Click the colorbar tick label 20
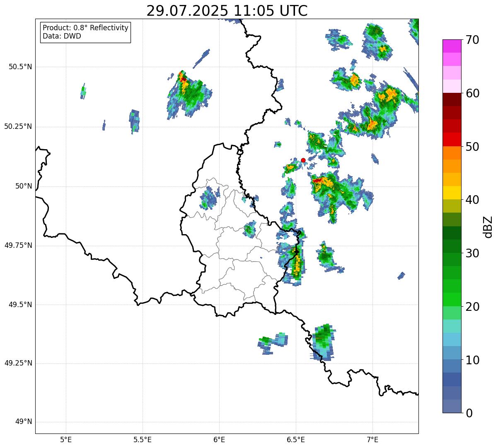498x448 pixels. (472, 307)
